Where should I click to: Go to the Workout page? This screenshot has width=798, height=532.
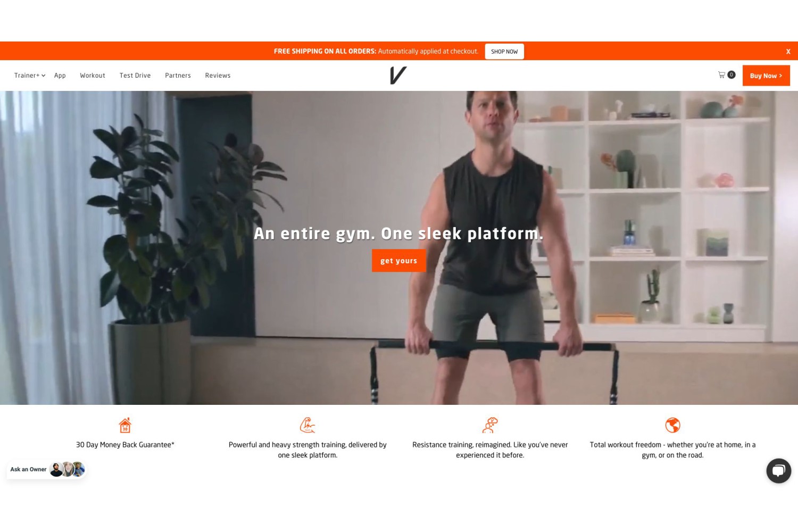pyautogui.click(x=93, y=76)
